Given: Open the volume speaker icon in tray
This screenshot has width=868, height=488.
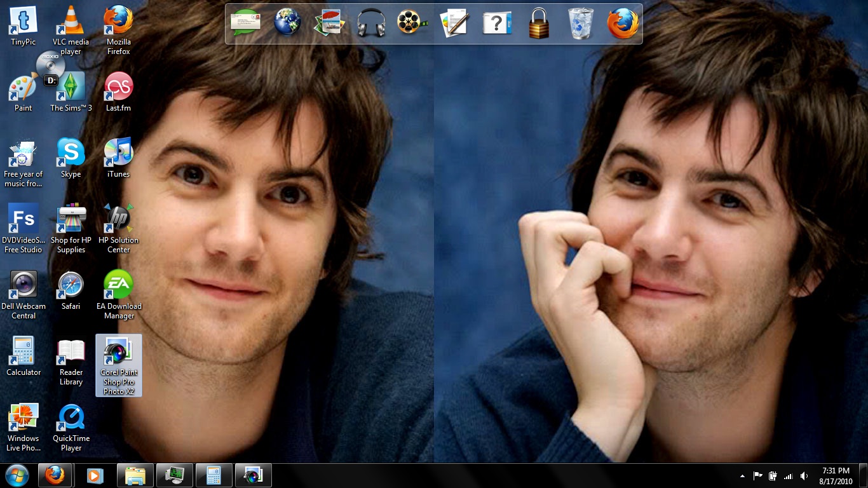Looking at the screenshot, I should click(804, 476).
